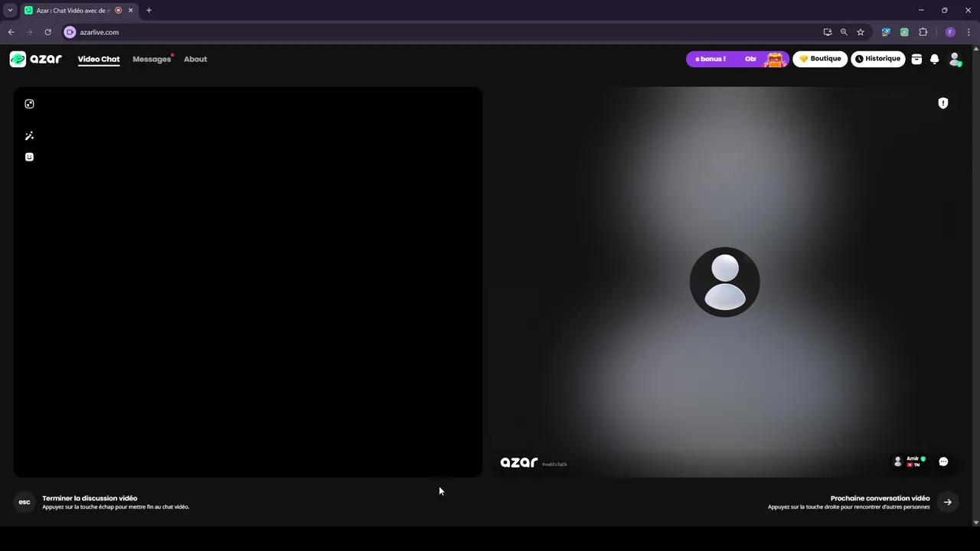Open the Messages tab
Viewport: 980px width, 551px height.
tap(152, 59)
